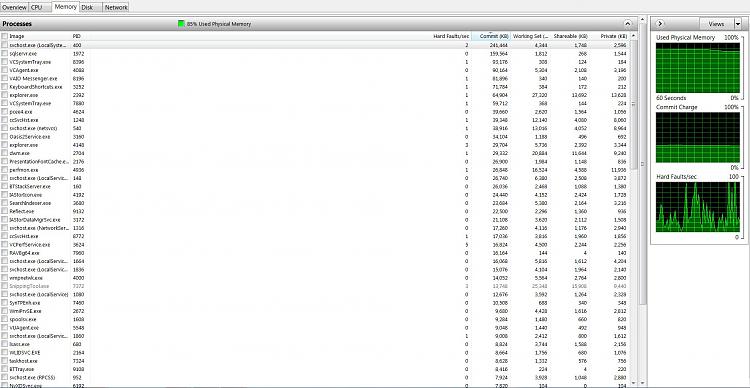
Task: Select the Memory tab
Action: tap(66, 7)
